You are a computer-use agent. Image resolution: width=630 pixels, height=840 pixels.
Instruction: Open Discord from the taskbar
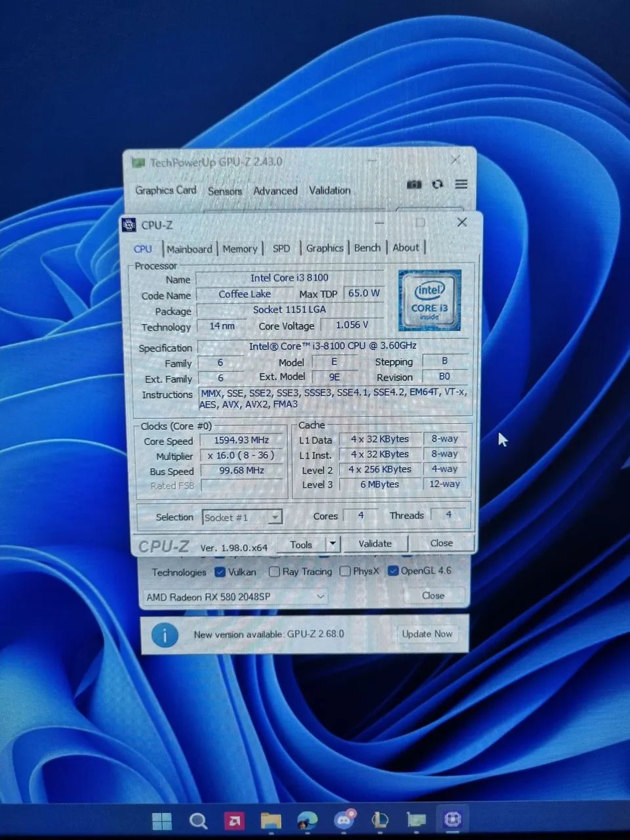pos(344,820)
